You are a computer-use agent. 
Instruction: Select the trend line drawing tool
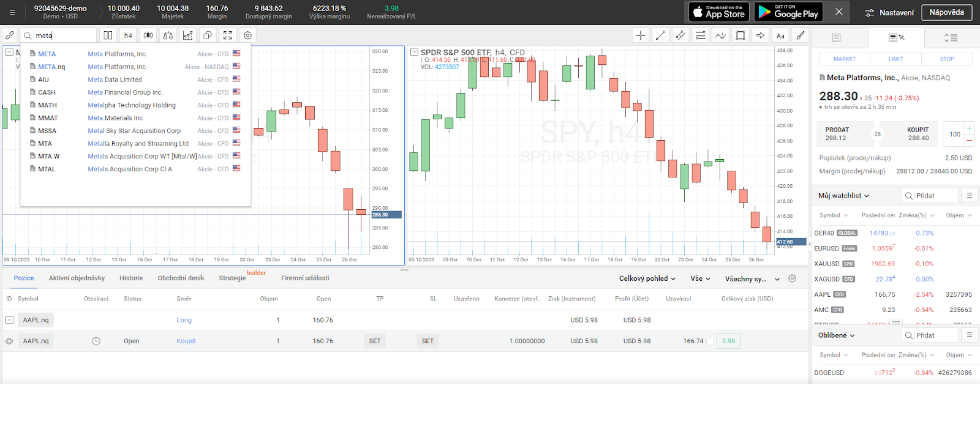(x=660, y=35)
